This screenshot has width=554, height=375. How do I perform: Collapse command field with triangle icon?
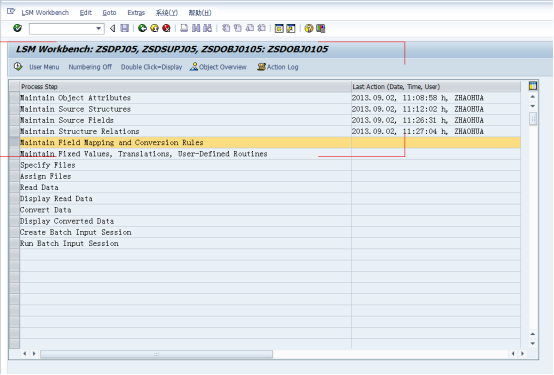[x=112, y=28]
